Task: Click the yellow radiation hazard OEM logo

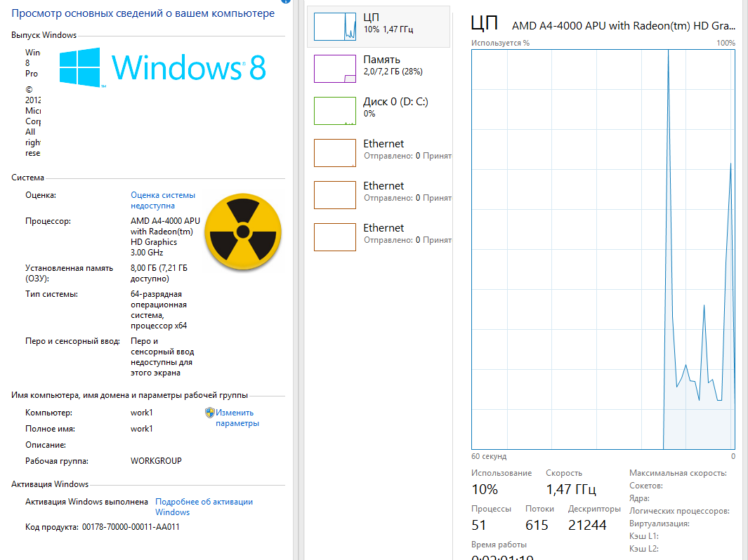Action: tap(243, 232)
